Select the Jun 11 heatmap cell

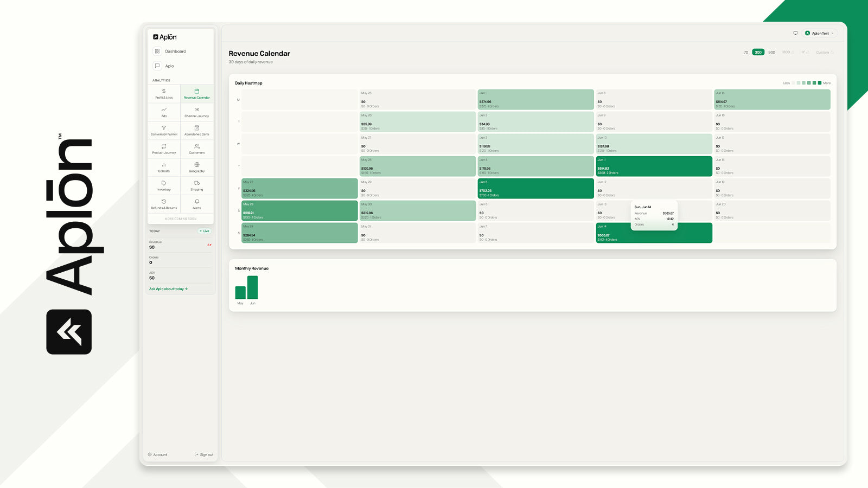pyautogui.click(x=654, y=166)
